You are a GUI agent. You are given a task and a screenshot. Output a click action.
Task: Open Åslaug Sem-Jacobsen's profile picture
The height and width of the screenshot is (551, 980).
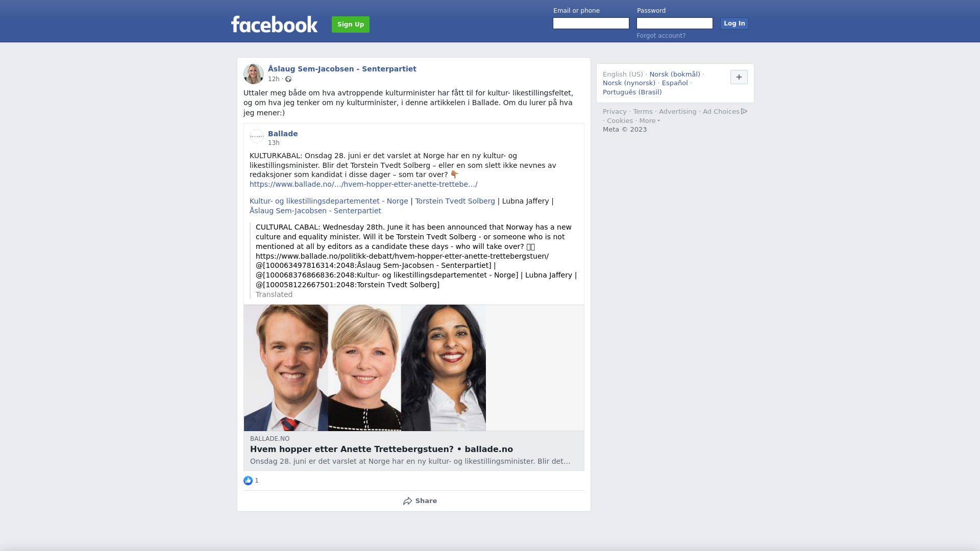click(254, 74)
